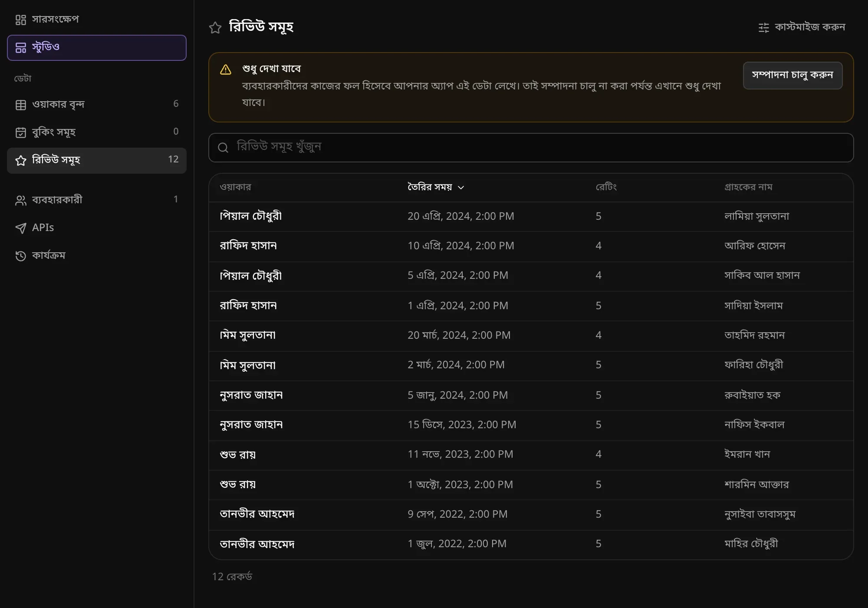Go to ব্যবহারকারী section
Screen dimensions: 868x608
click(97, 200)
